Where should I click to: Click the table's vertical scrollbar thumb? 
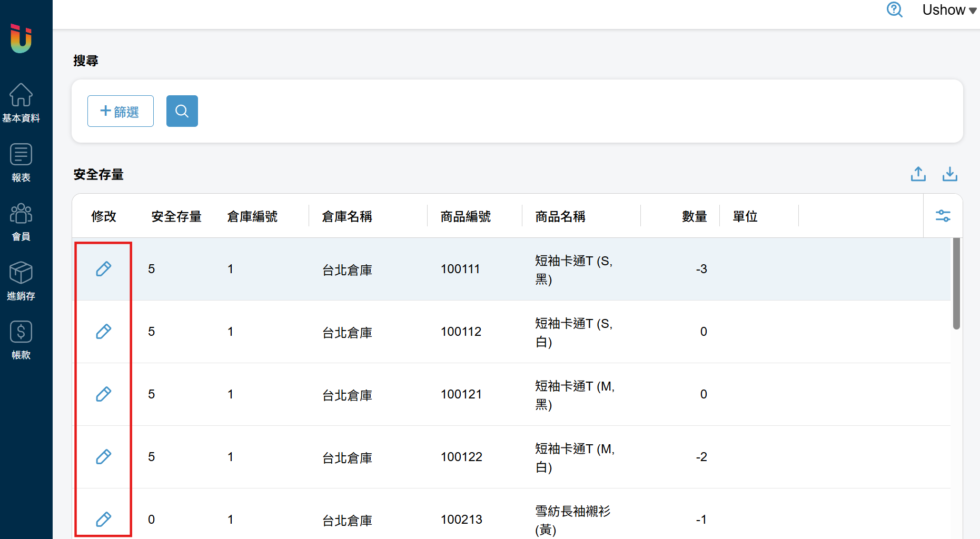tap(956, 284)
